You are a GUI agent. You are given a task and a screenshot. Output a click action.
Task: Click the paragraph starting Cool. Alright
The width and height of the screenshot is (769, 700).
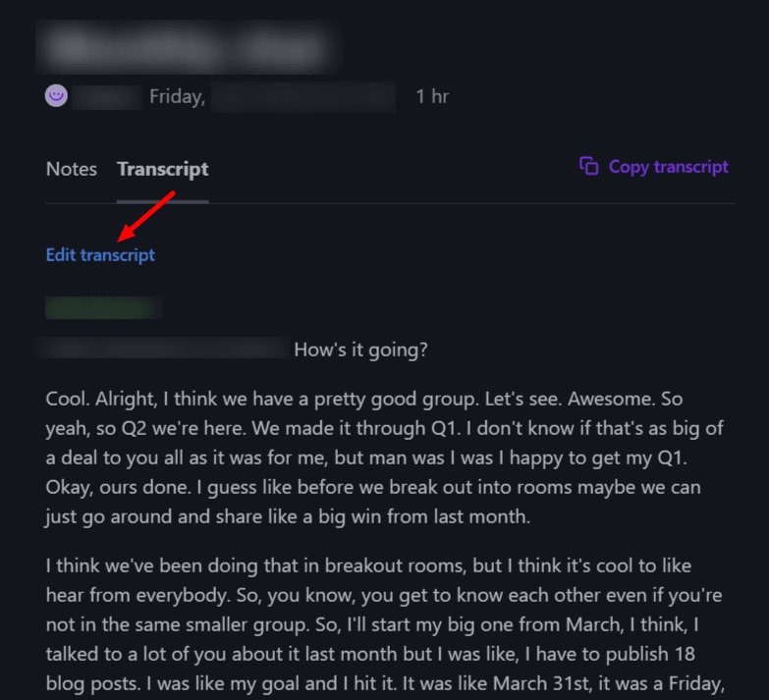[385, 458]
